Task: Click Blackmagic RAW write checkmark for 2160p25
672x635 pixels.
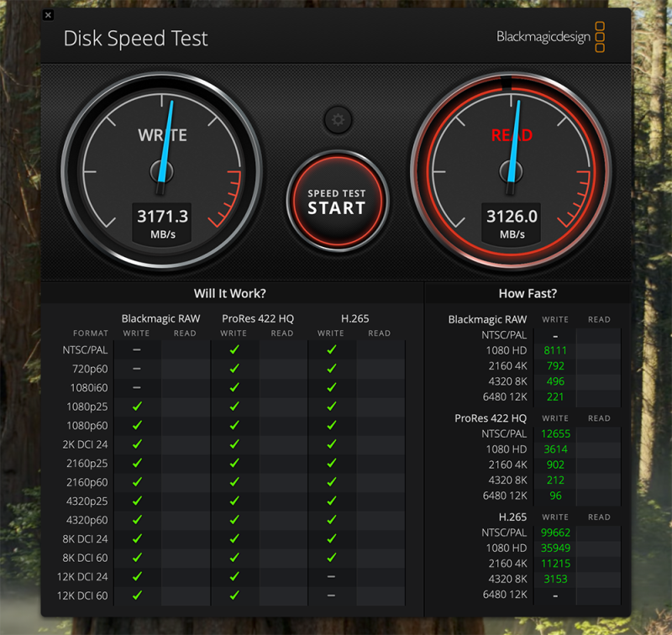Action: point(137,463)
